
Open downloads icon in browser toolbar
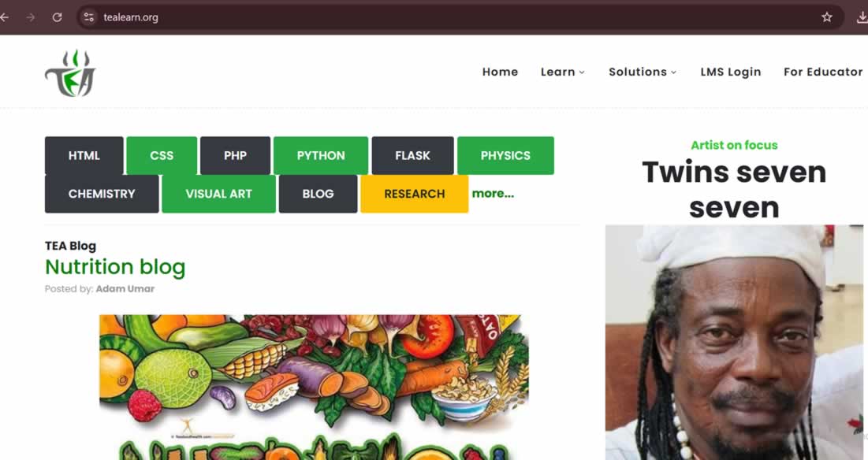pyautogui.click(x=862, y=17)
